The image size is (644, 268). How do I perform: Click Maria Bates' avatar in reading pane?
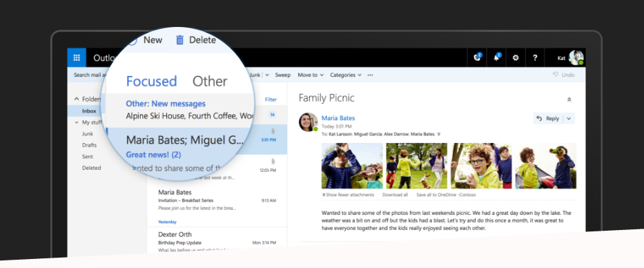(x=308, y=122)
